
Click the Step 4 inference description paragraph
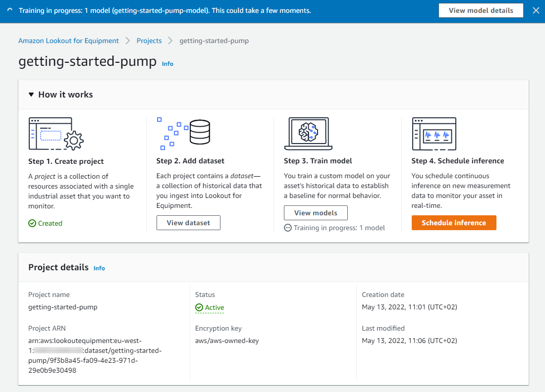[461, 191]
